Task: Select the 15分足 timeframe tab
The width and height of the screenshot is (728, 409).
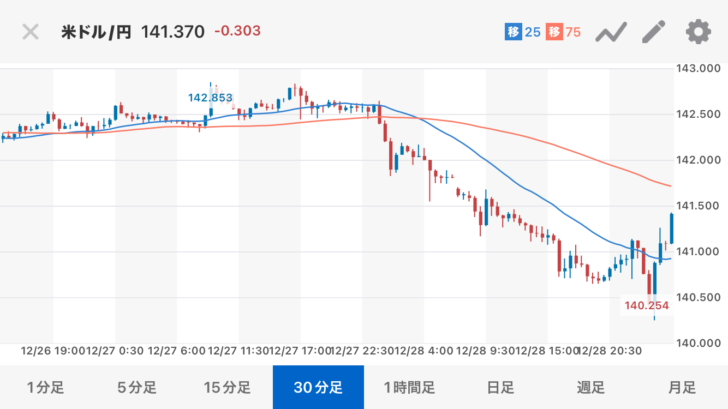Action: tap(227, 387)
